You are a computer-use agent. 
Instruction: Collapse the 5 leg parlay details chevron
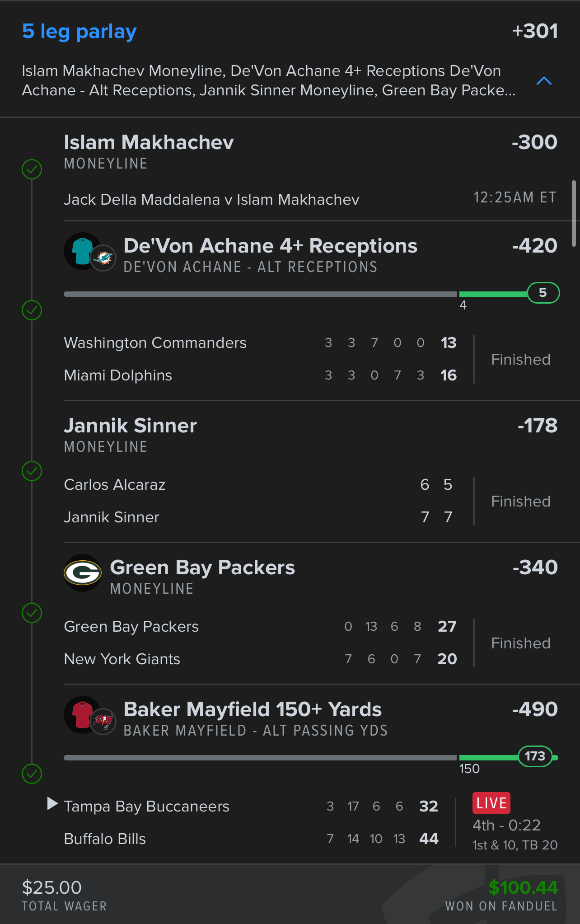544,81
